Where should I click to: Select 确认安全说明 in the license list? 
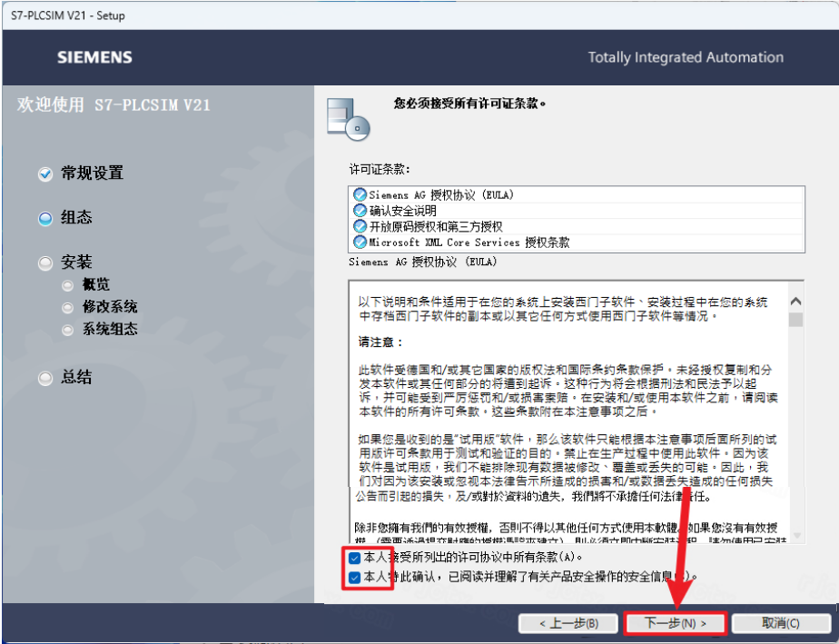point(577,211)
